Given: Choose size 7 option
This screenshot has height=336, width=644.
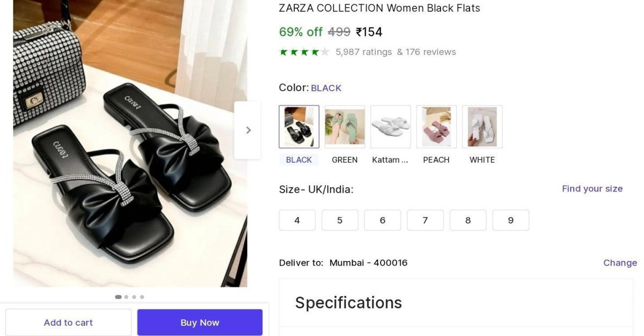Looking at the screenshot, I should pos(425,220).
